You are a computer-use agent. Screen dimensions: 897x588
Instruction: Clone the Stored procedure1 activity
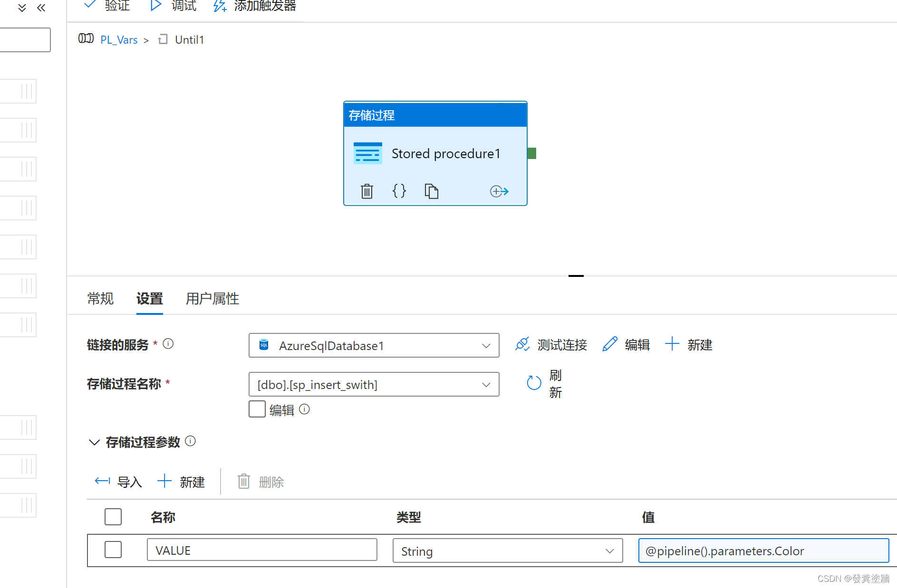pos(431,191)
